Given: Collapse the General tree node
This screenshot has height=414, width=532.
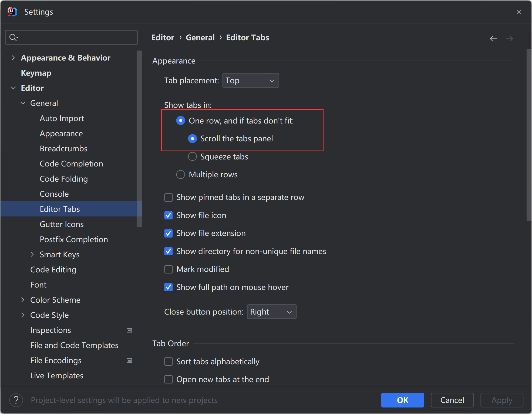Looking at the screenshot, I should [23, 103].
